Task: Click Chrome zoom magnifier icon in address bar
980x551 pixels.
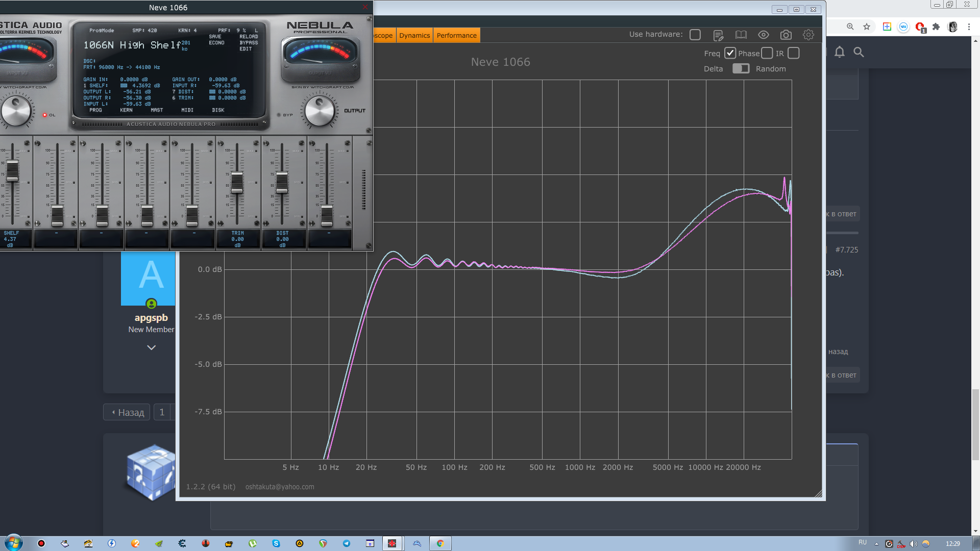Action: point(850,27)
